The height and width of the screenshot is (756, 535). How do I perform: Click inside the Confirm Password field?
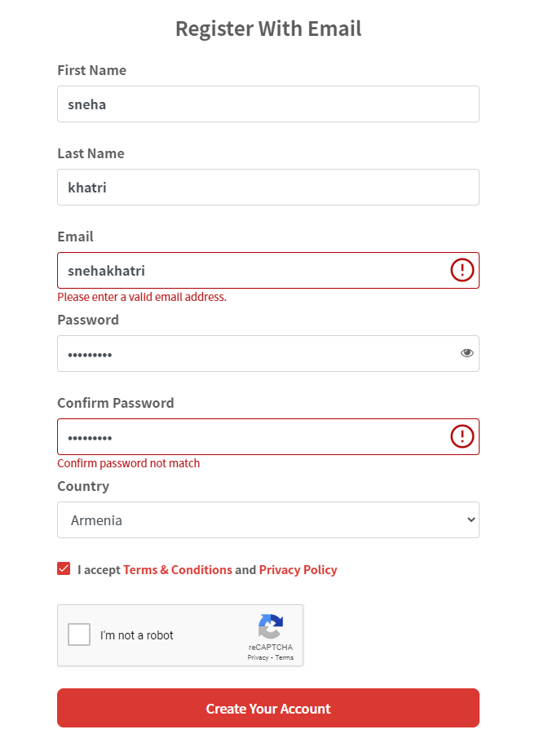click(245, 436)
